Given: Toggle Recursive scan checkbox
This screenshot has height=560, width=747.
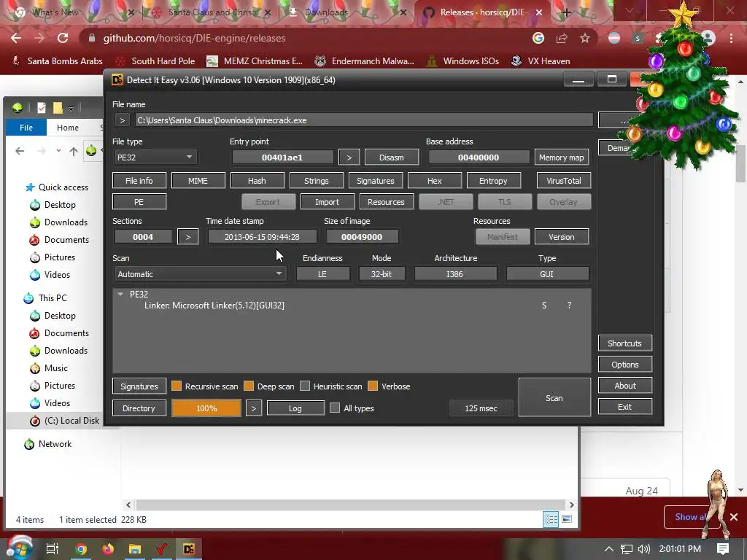Looking at the screenshot, I should tap(177, 386).
